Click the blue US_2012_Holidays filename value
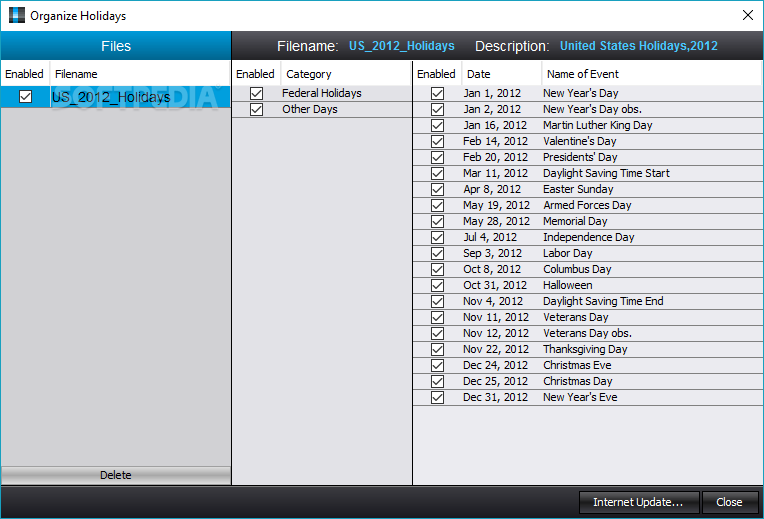The image size is (764, 519). (x=401, y=46)
